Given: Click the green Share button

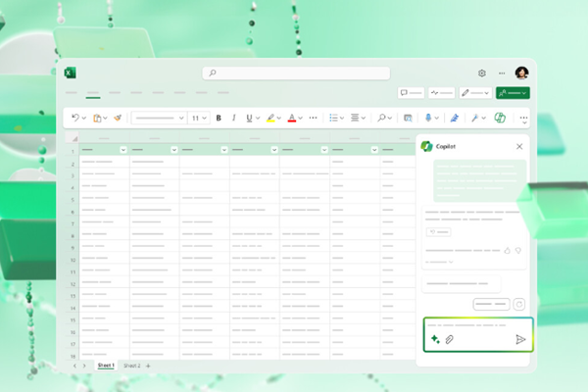Looking at the screenshot, I should pyautogui.click(x=514, y=93).
